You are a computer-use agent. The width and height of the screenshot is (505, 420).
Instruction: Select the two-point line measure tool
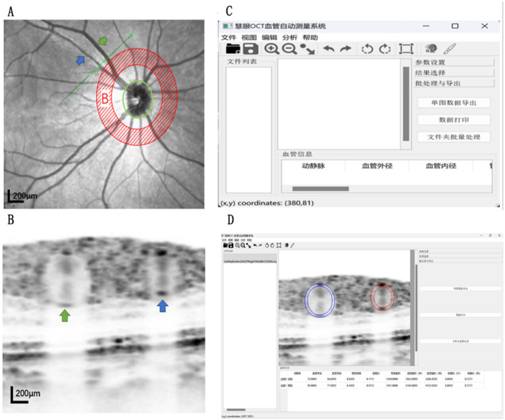point(307,49)
